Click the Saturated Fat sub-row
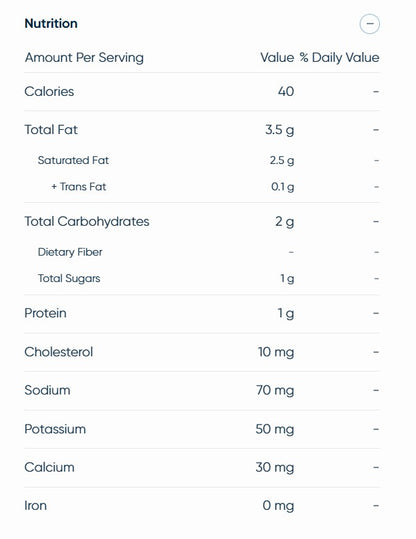The width and height of the screenshot is (416, 539). coord(202,160)
